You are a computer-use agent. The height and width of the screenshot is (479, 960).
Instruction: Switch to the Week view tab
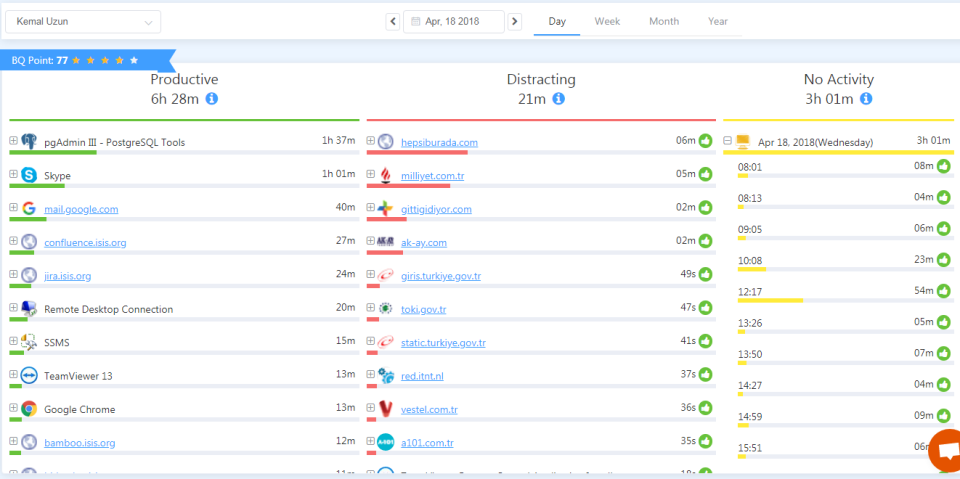(x=607, y=21)
